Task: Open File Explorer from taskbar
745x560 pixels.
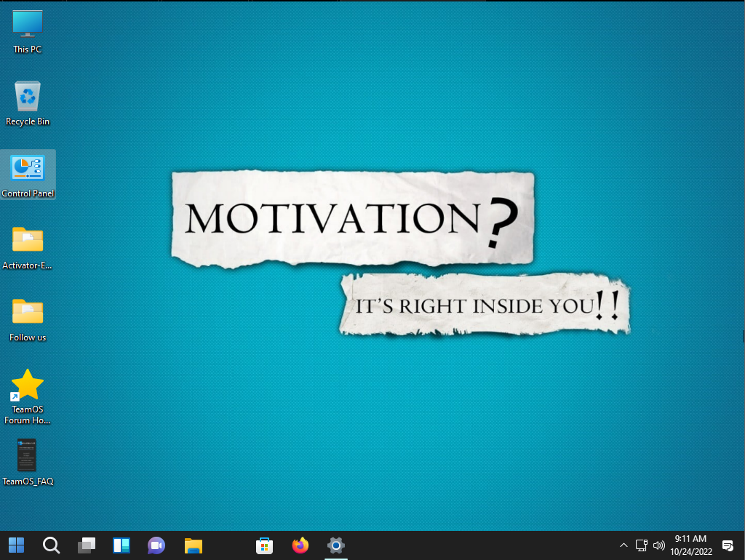Action: tap(194, 545)
